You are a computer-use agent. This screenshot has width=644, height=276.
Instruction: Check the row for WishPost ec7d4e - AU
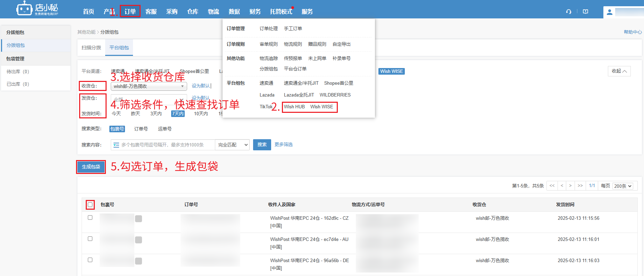90,239
